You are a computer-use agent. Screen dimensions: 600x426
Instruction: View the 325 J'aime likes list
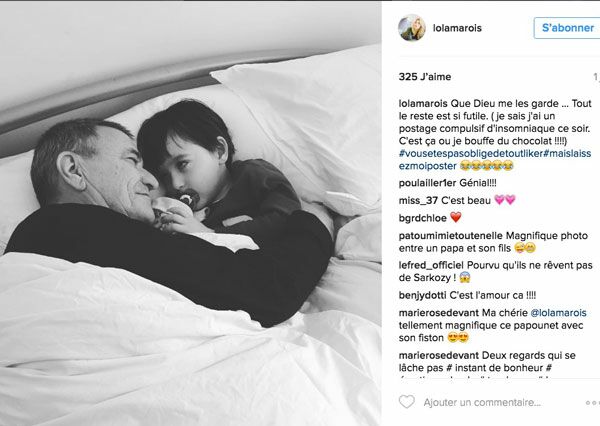click(425, 77)
